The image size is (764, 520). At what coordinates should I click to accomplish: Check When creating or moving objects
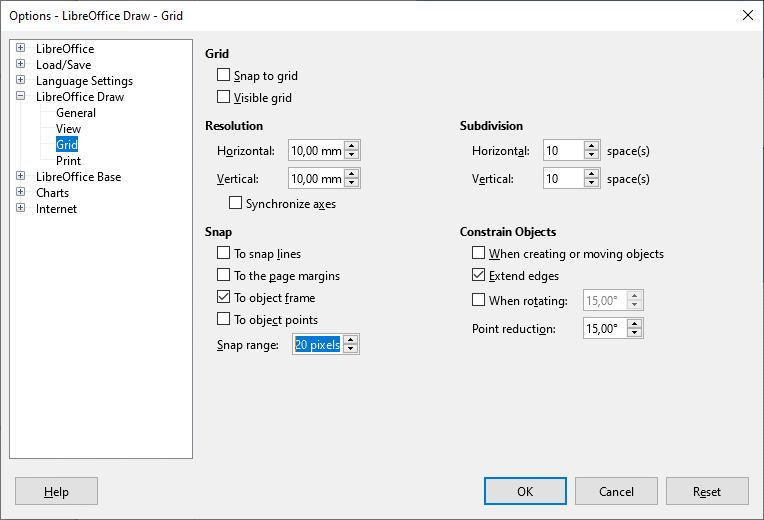[x=478, y=253]
